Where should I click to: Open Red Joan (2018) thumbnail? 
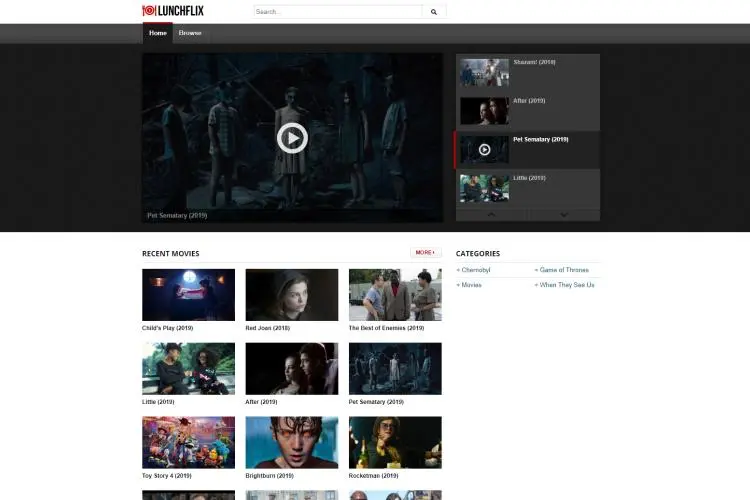coord(292,295)
